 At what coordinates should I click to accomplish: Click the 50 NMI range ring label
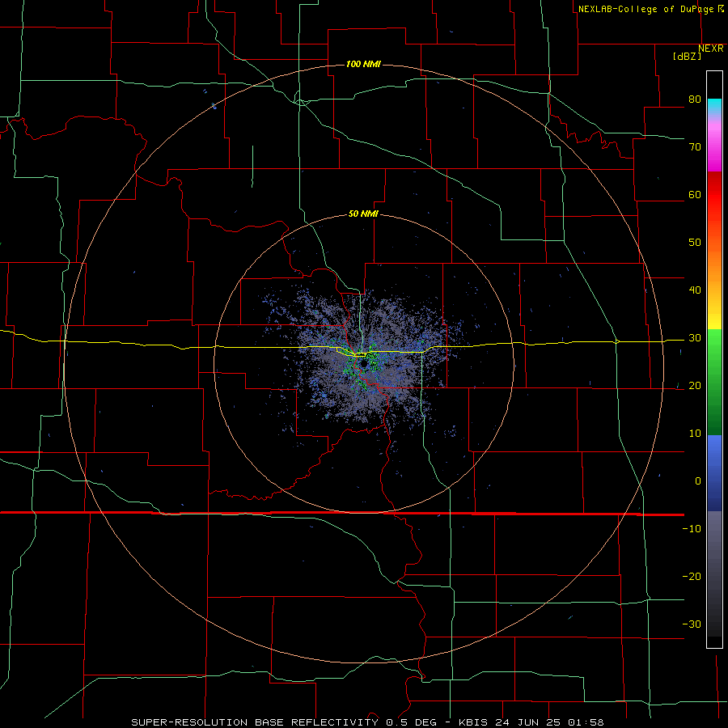(x=363, y=214)
